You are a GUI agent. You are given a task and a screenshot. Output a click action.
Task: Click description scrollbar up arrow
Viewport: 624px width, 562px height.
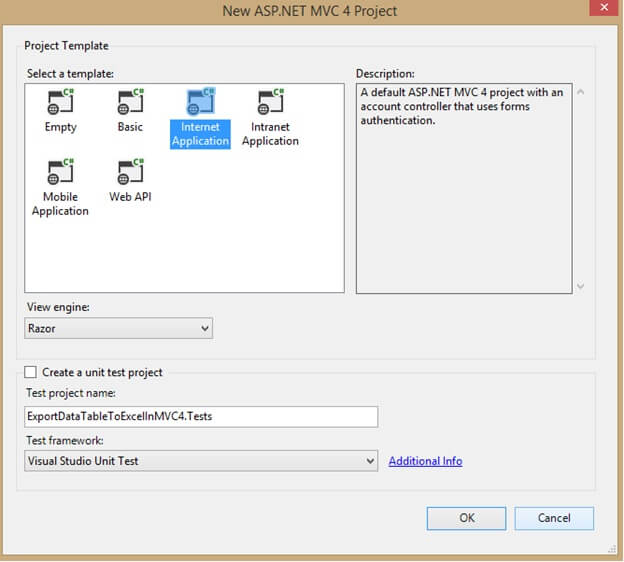click(581, 92)
